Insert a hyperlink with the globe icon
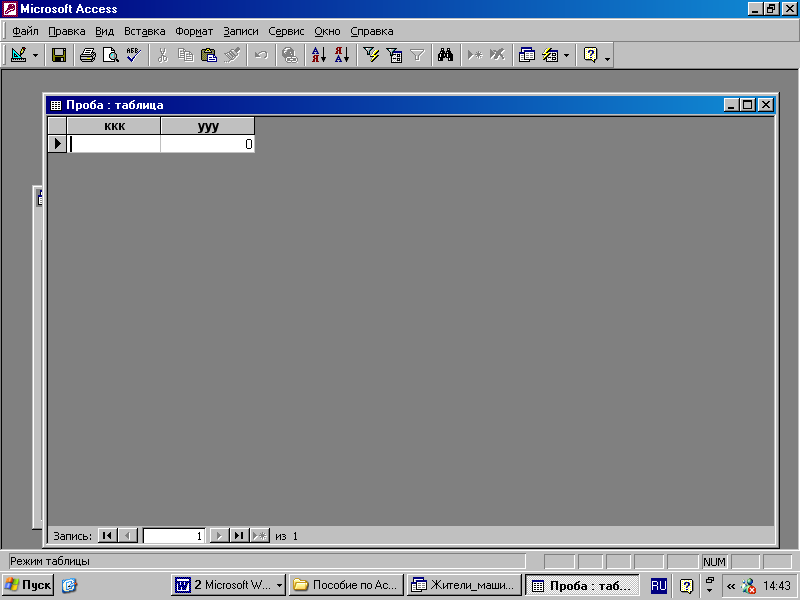The width and height of the screenshot is (800, 600). point(290,55)
